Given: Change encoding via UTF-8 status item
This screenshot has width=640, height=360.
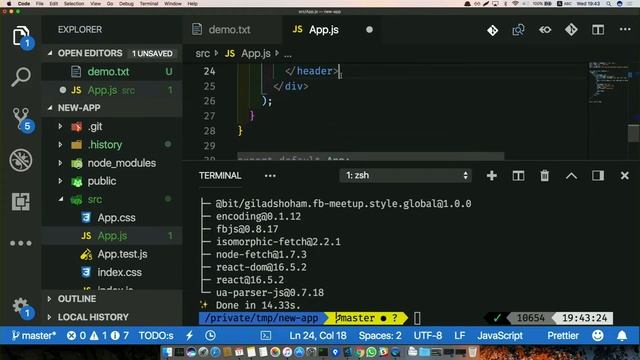Looking at the screenshot, I should point(428,336).
